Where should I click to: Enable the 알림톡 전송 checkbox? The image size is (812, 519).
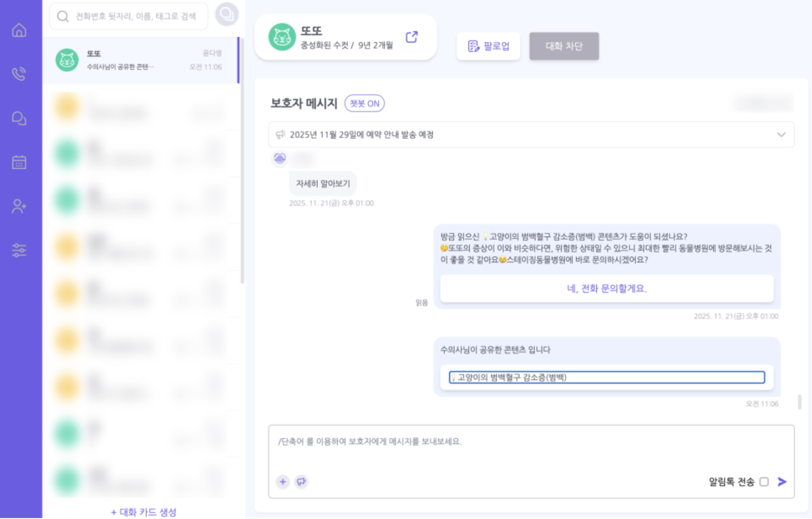tap(764, 481)
